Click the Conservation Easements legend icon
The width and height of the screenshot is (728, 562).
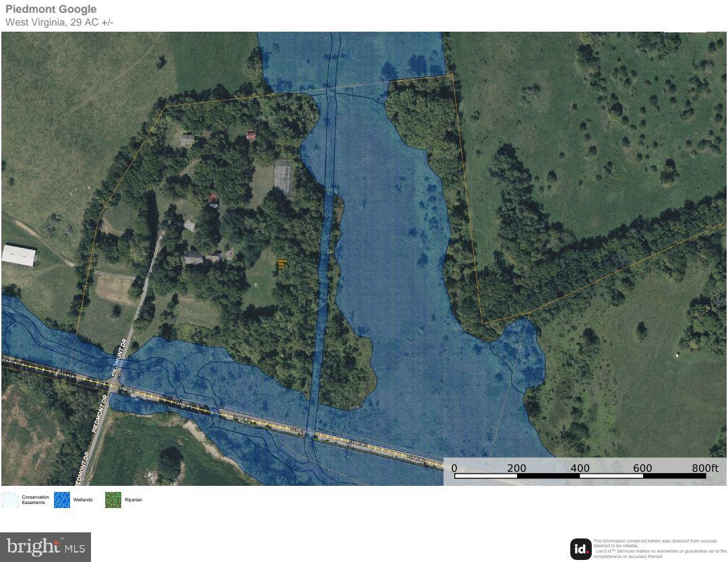[10, 500]
